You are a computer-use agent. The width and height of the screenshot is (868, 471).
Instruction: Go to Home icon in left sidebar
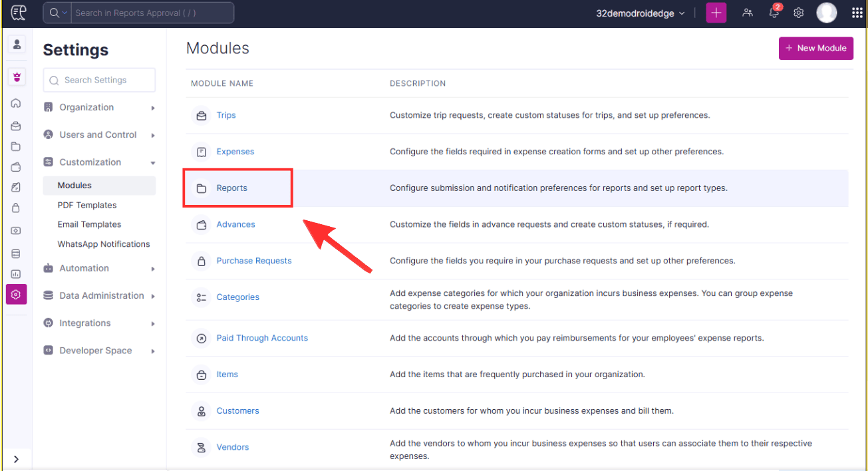coord(16,104)
